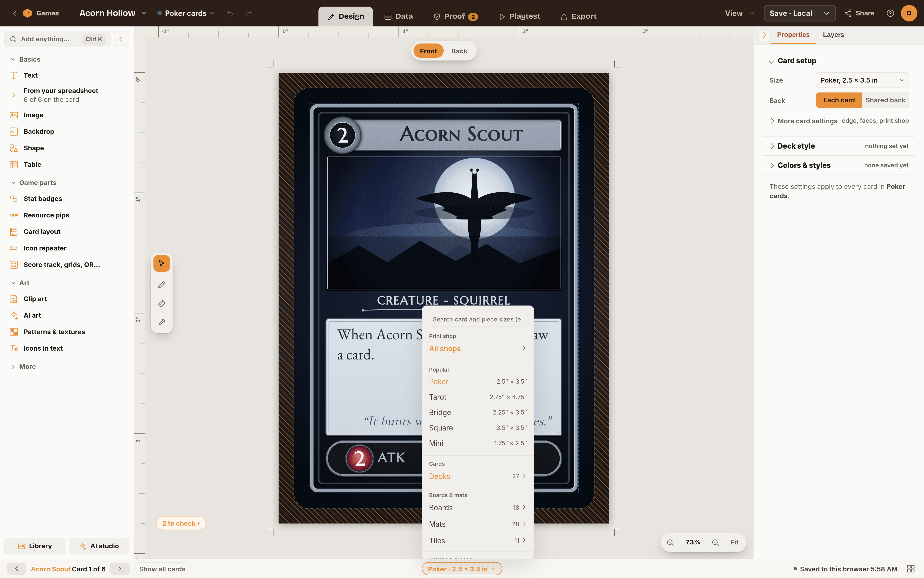Viewport: 924px width, 578px height.
Task: Select the eyedropper tool
Action: [x=161, y=322]
